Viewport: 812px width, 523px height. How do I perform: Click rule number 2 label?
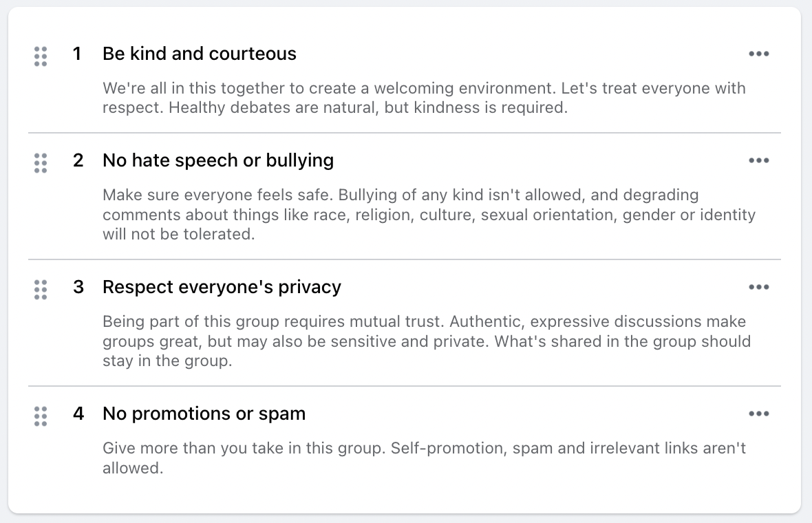pos(78,160)
